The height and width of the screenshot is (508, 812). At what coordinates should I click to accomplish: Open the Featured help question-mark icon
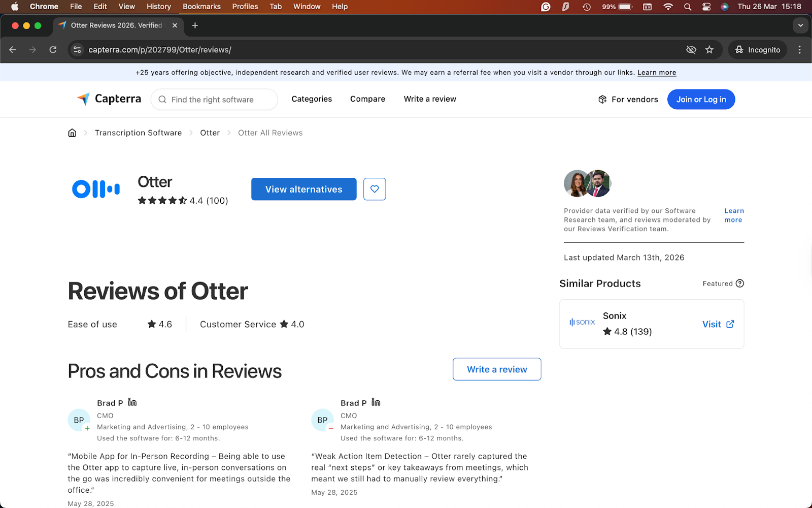tap(740, 283)
